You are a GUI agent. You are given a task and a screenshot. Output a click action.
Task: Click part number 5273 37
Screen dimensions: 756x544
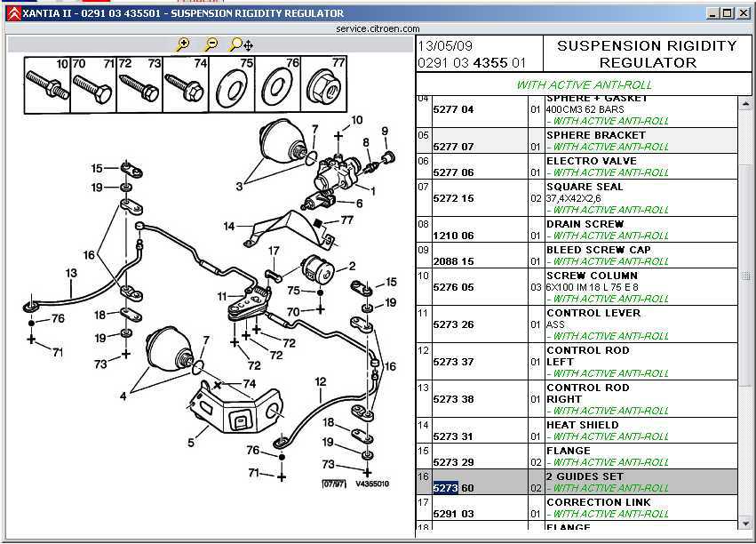pos(453,362)
